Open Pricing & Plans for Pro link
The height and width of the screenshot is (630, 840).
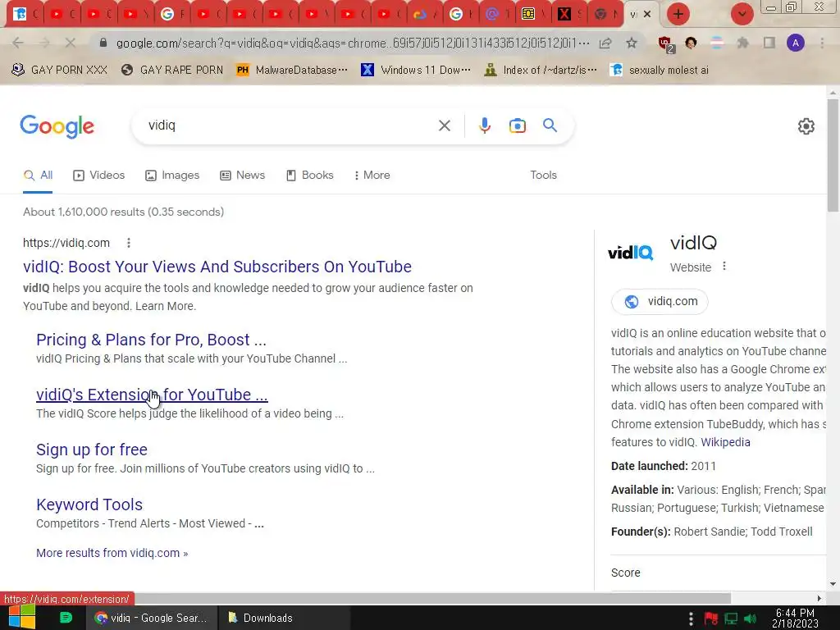151,340
